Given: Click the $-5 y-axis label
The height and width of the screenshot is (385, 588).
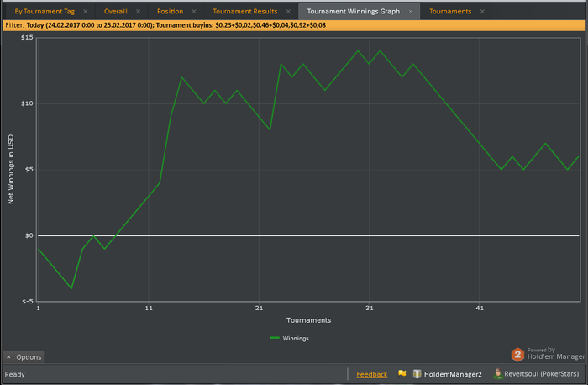Looking at the screenshot, I should click(x=28, y=302).
